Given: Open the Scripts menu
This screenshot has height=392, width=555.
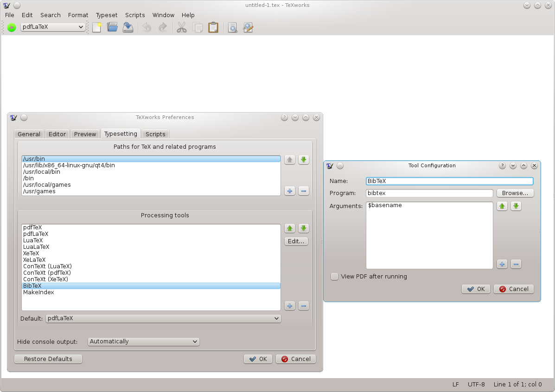Looking at the screenshot, I should click(x=135, y=15).
